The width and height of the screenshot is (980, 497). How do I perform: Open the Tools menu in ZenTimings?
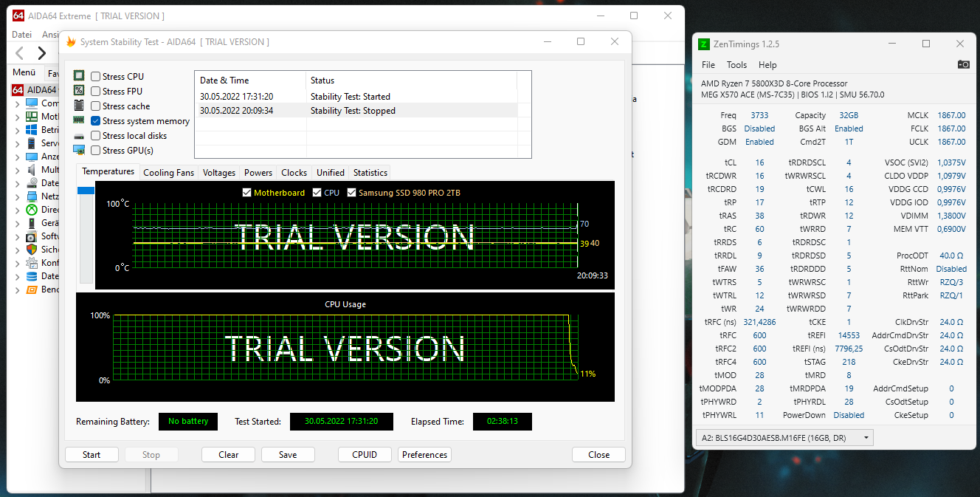[736, 65]
